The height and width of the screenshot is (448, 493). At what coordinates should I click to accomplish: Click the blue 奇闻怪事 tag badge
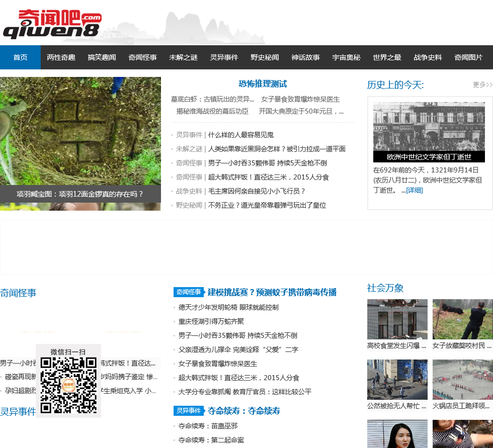coord(189,292)
